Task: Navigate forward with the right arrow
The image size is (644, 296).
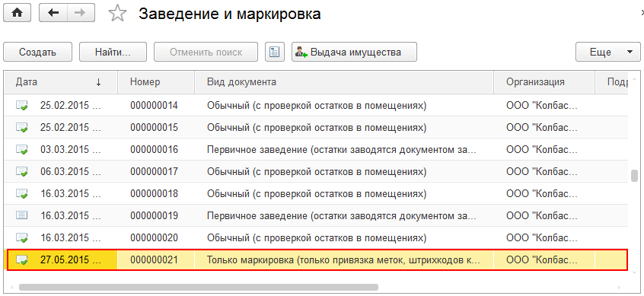Action: [80, 13]
